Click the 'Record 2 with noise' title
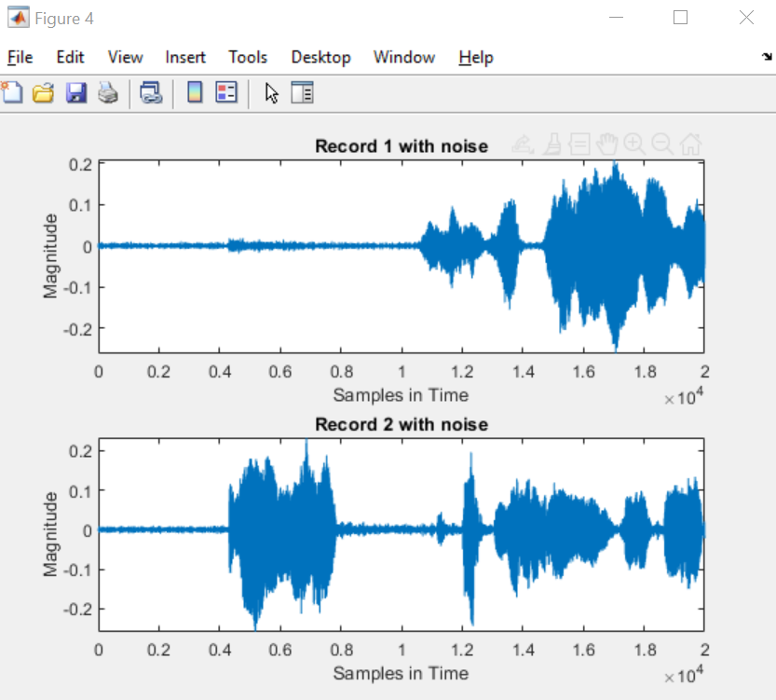The height and width of the screenshot is (700, 776). pyautogui.click(x=402, y=424)
